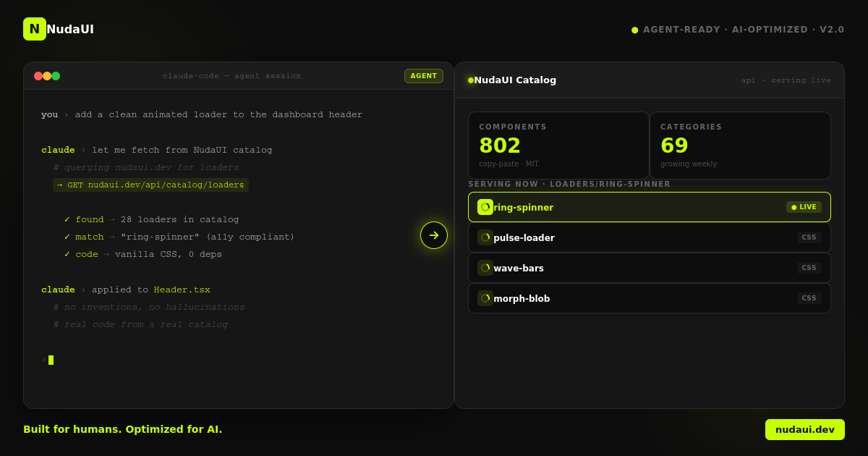868x456 pixels.
Task: Click the NudaUI N logo icon
Action: pyautogui.click(x=35, y=29)
